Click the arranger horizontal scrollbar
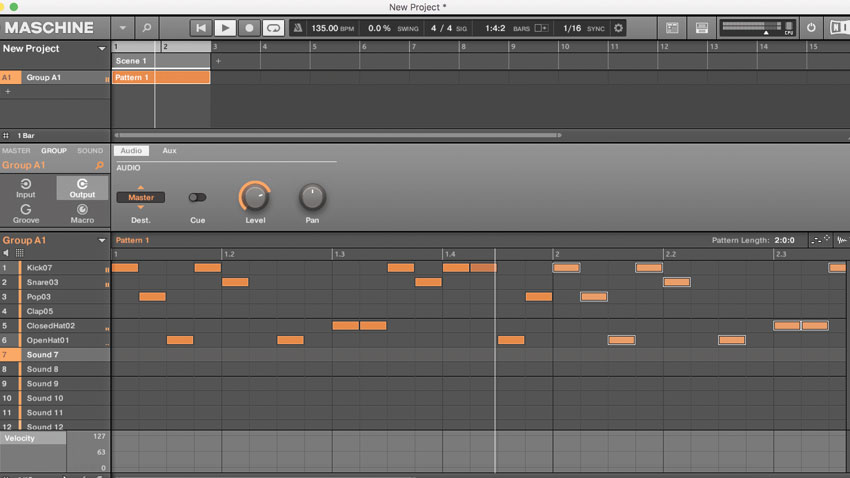This screenshot has height=478, width=850. pos(337,135)
